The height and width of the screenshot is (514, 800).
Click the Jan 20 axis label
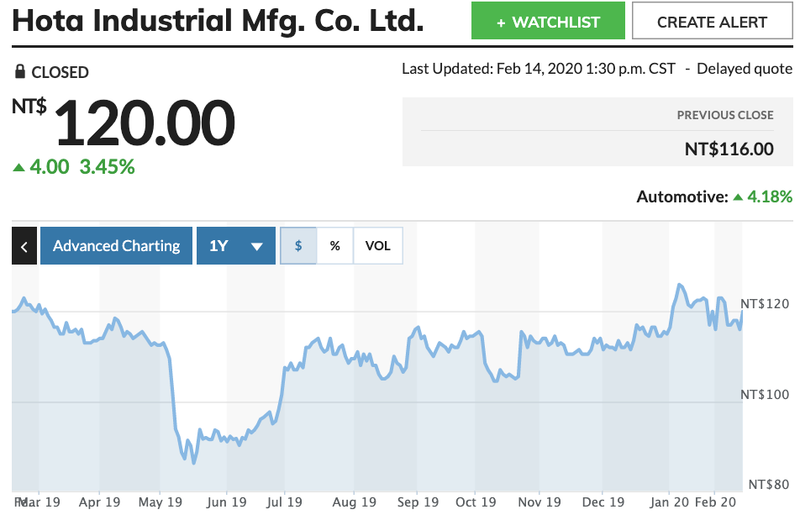669,502
